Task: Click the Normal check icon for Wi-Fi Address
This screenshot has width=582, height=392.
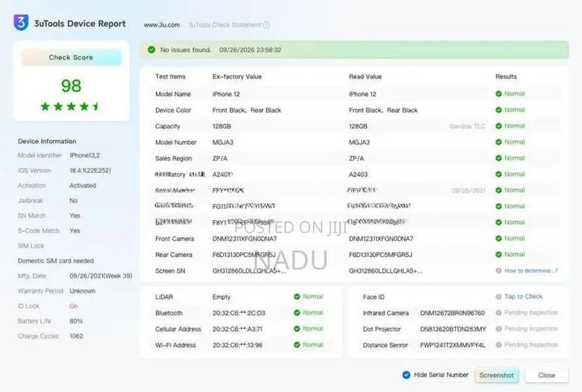Action: pos(297,345)
